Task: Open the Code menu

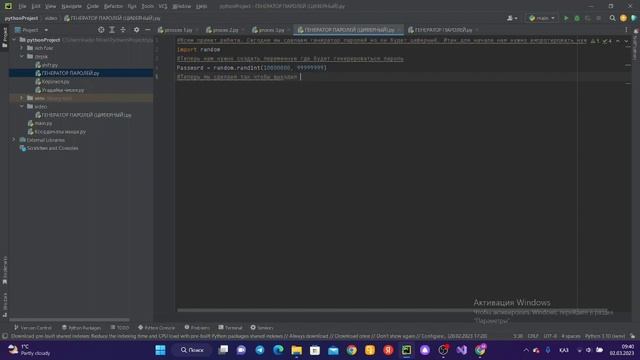Action: (93, 6)
